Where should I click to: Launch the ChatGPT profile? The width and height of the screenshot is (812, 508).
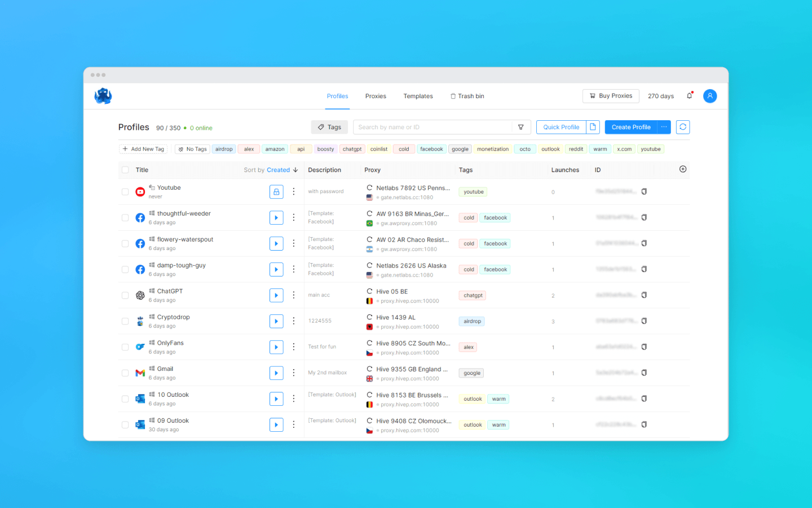coord(276,295)
